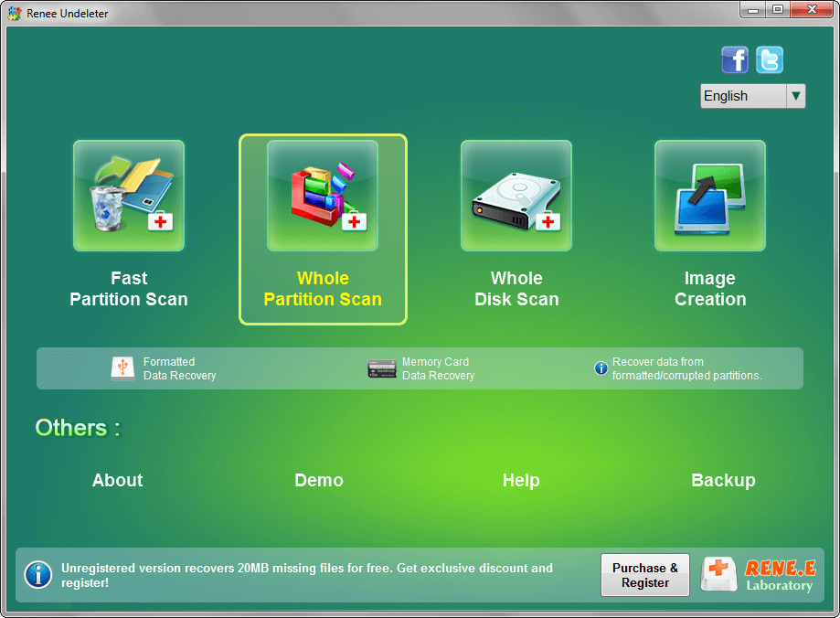Open Whole Disk Scan hard drive icon
This screenshot has height=618, width=840.
[x=516, y=196]
